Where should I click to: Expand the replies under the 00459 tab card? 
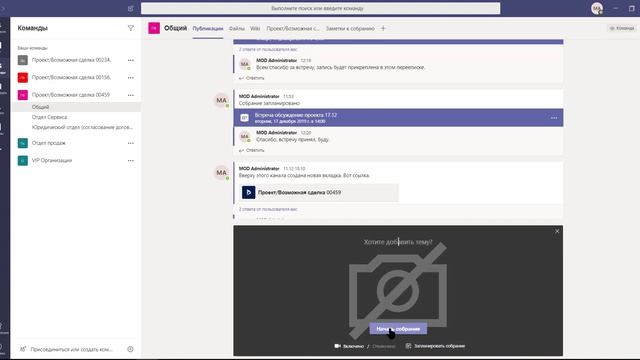[x=268, y=209]
